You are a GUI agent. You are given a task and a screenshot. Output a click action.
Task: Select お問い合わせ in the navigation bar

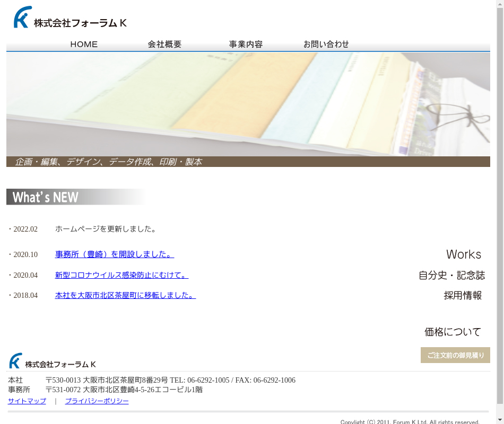(326, 45)
